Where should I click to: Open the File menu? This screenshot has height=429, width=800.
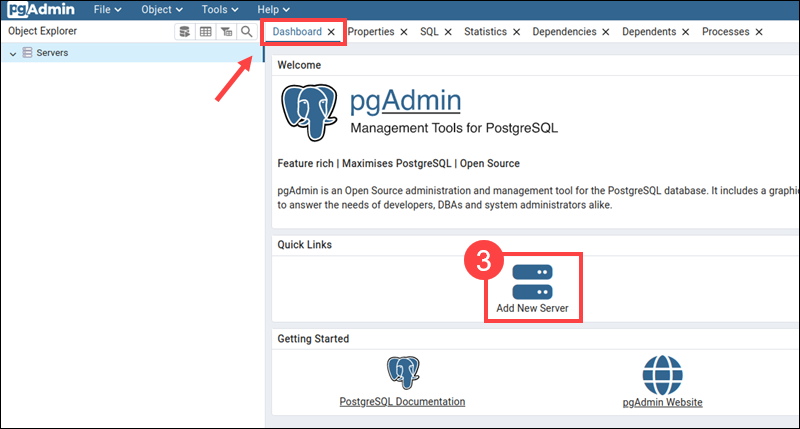point(107,10)
